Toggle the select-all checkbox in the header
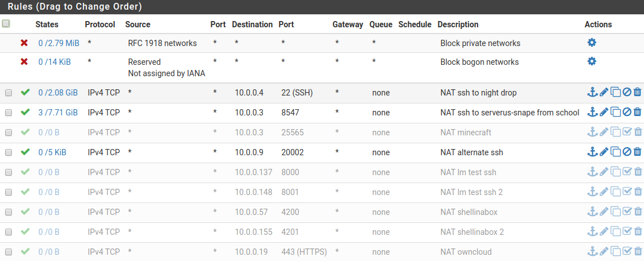Image resolution: width=644 pixels, height=261 pixels. click(6, 23)
